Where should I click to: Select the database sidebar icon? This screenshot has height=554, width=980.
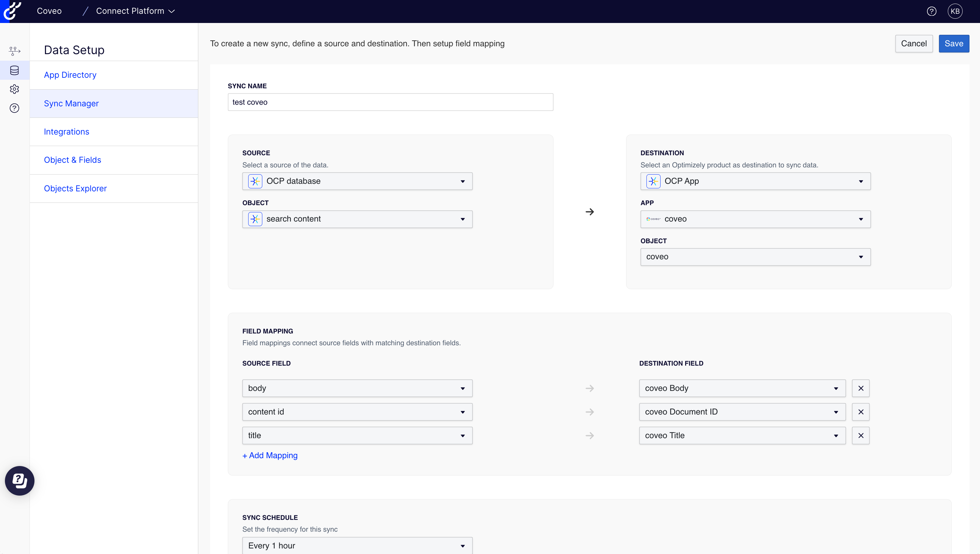pyautogui.click(x=14, y=70)
